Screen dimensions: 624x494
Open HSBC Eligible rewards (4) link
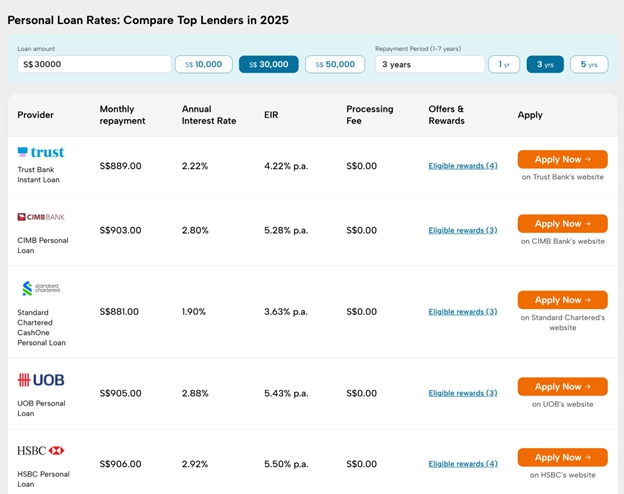(463, 464)
